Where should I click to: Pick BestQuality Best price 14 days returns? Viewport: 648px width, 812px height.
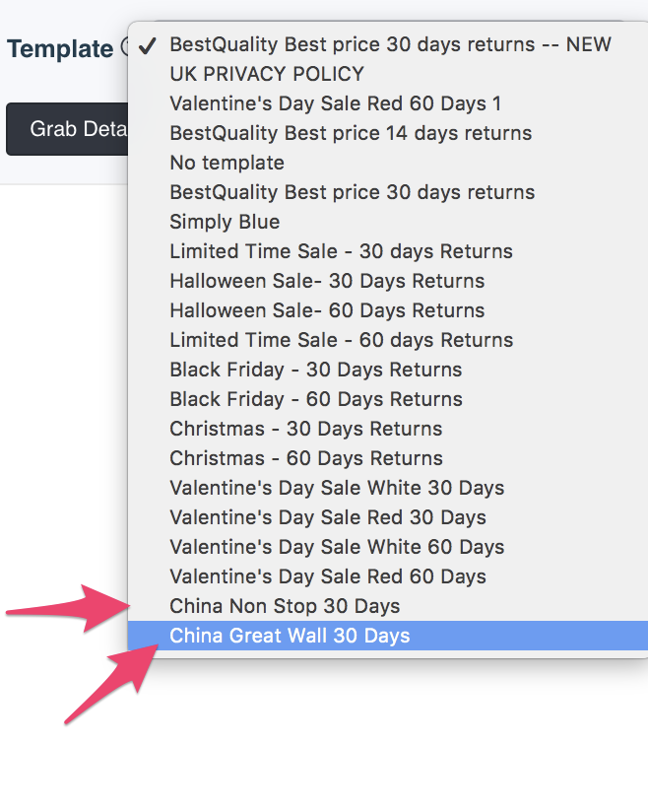click(388, 133)
